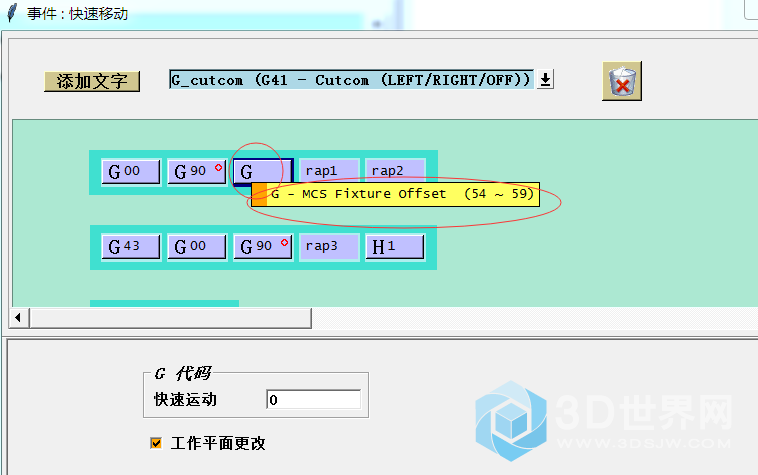Click the trash can delete icon

(x=622, y=81)
